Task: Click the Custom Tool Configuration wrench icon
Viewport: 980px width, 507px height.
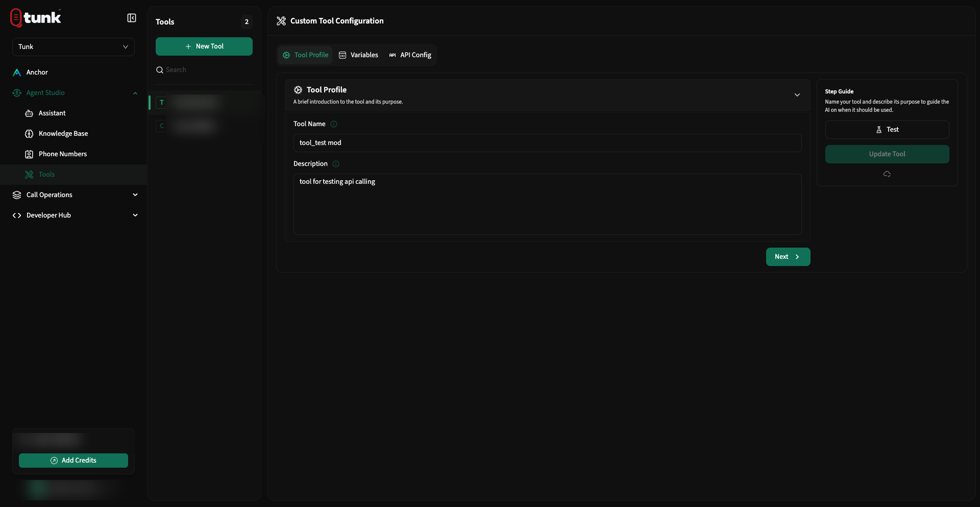Action: (x=281, y=21)
